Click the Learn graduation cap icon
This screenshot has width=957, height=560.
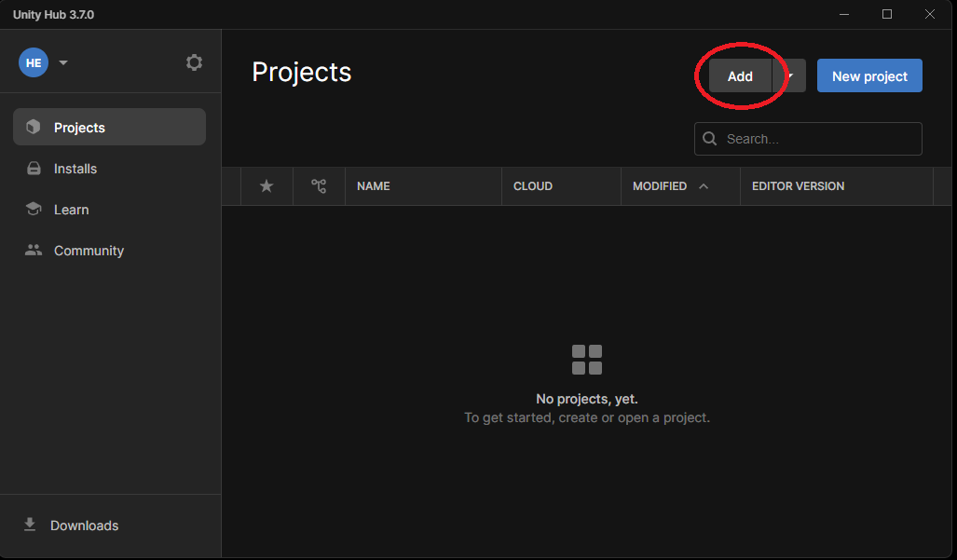point(34,209)
